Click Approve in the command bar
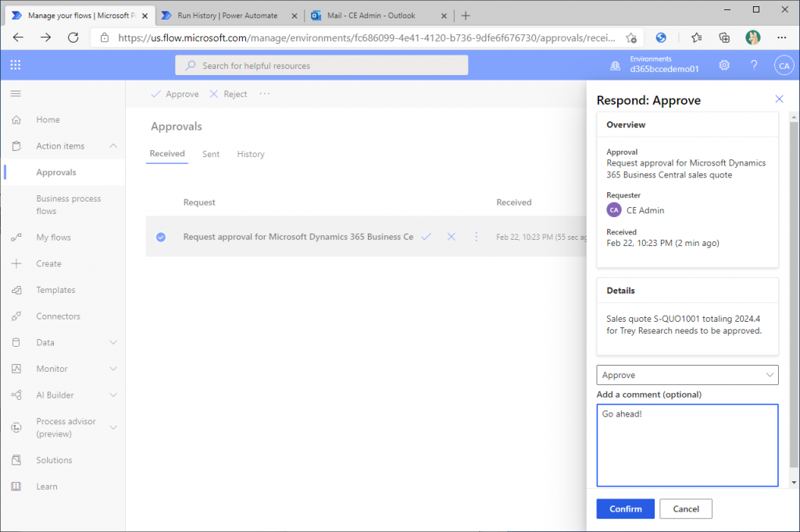 [175, 94]
